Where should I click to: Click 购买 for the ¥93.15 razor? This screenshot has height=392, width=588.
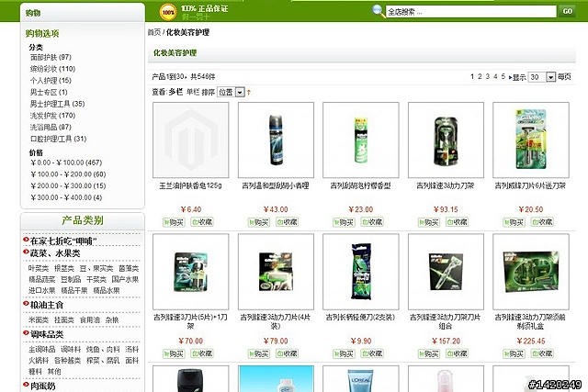[429, 222]
